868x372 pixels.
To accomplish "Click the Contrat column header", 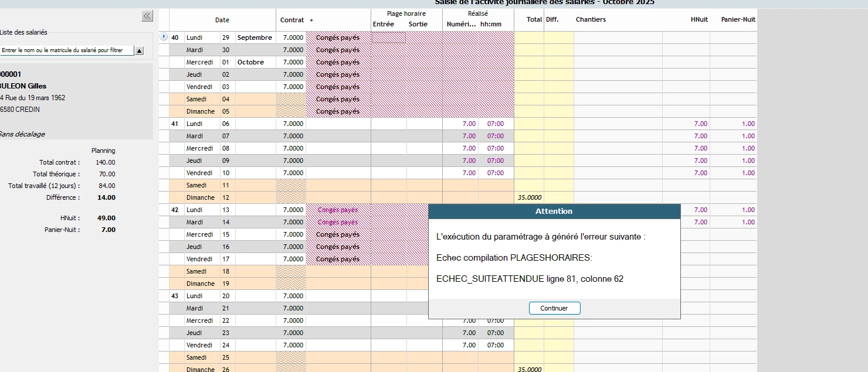I will tap(291, 20).
